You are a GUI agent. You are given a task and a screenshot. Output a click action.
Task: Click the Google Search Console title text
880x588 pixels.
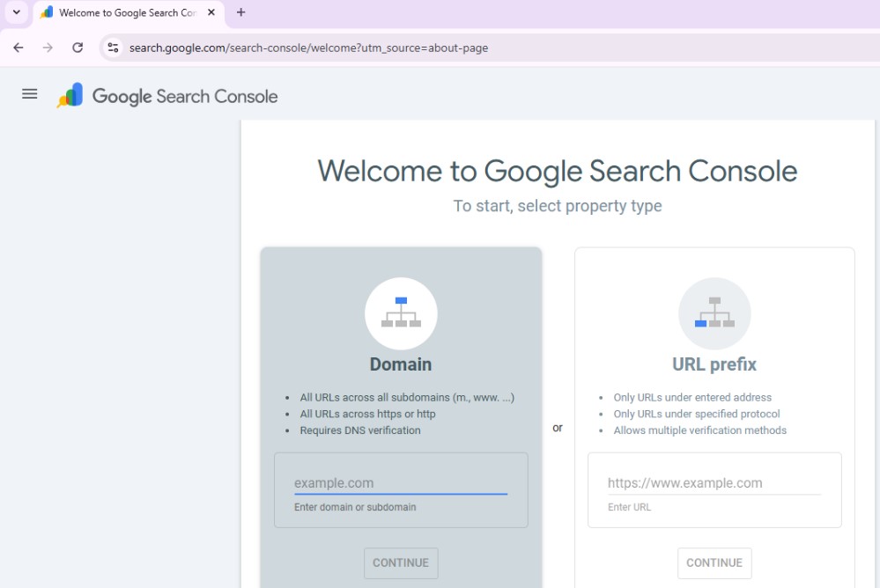coord(185,97)
